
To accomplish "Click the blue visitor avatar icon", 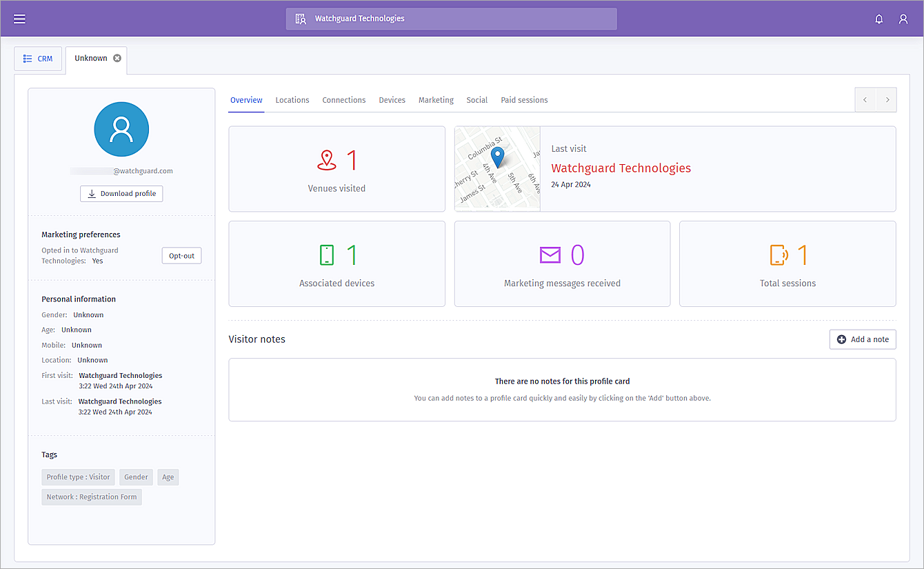I will point(121,129).
